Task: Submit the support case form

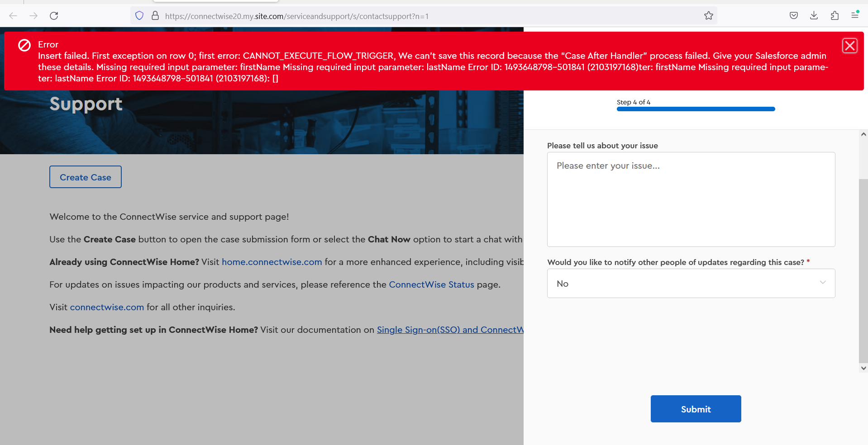Action: (x=696, y=409)
